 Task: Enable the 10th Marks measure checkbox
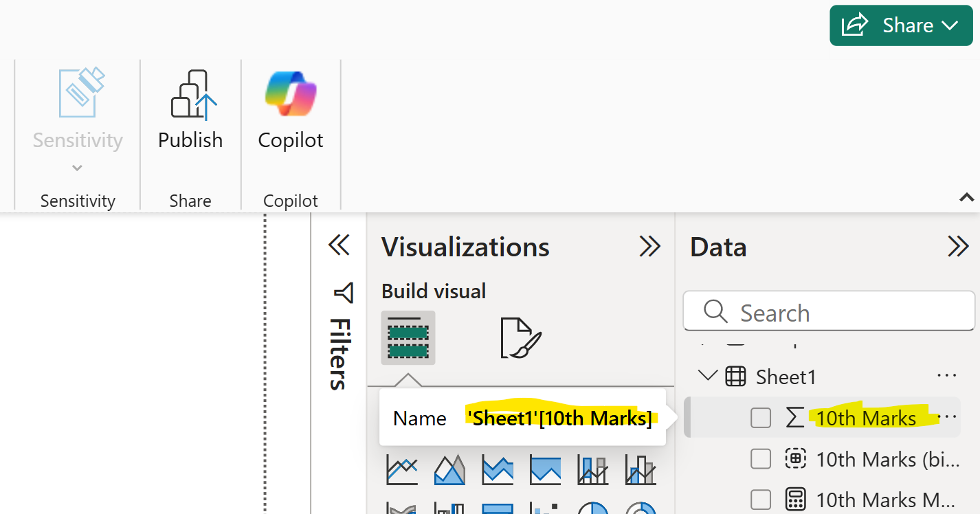point(761,500)
